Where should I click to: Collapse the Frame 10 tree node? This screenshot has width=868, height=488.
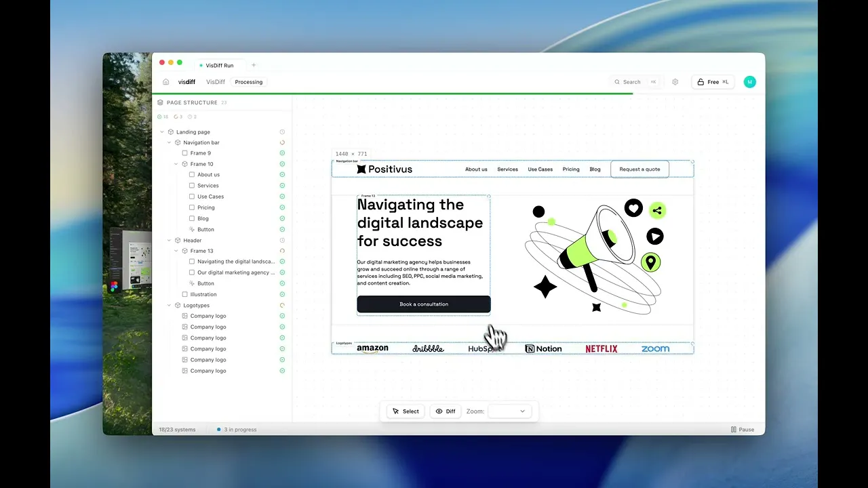pos(176,164)
